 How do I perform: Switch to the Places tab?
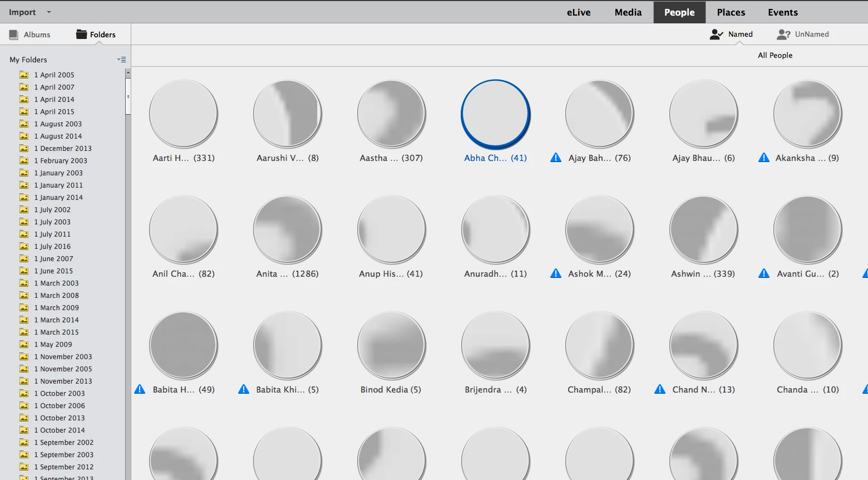[731, 12]
